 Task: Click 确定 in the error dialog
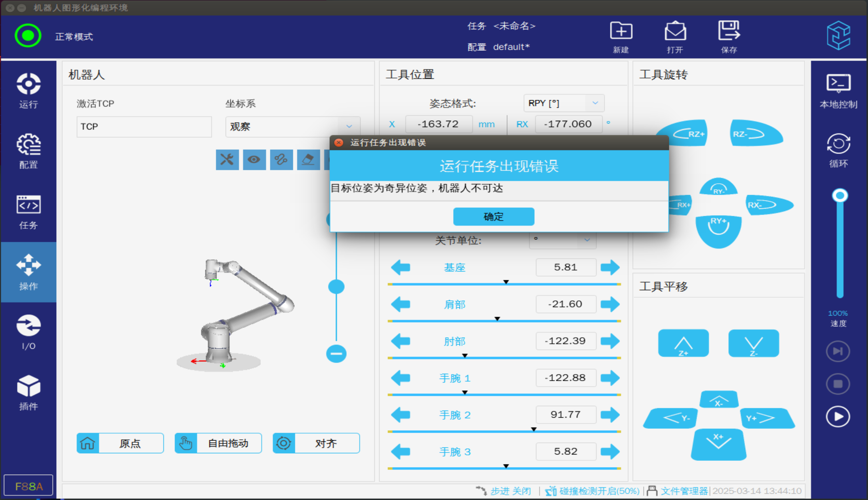[494, 217]
